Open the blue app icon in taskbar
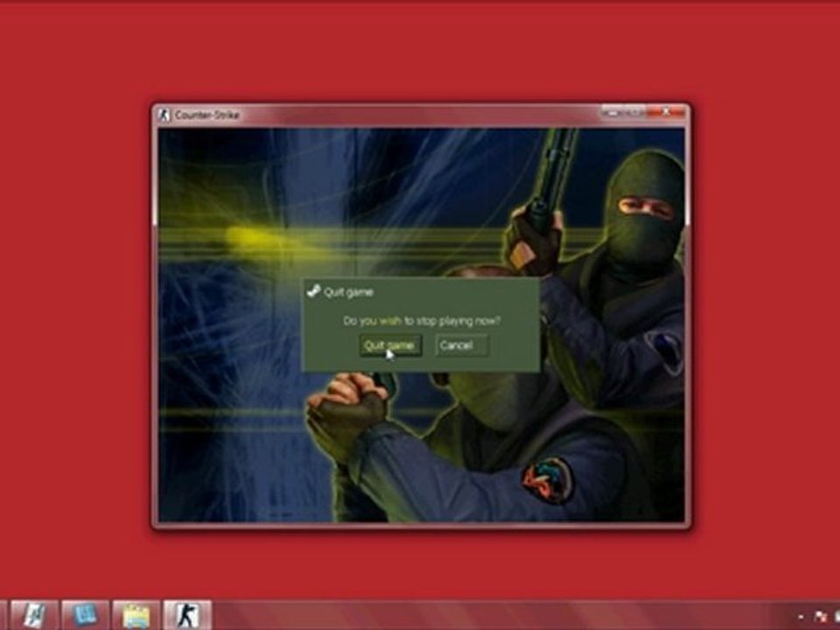The width and height of the screenshot is (840, 630). pos(85,615)
